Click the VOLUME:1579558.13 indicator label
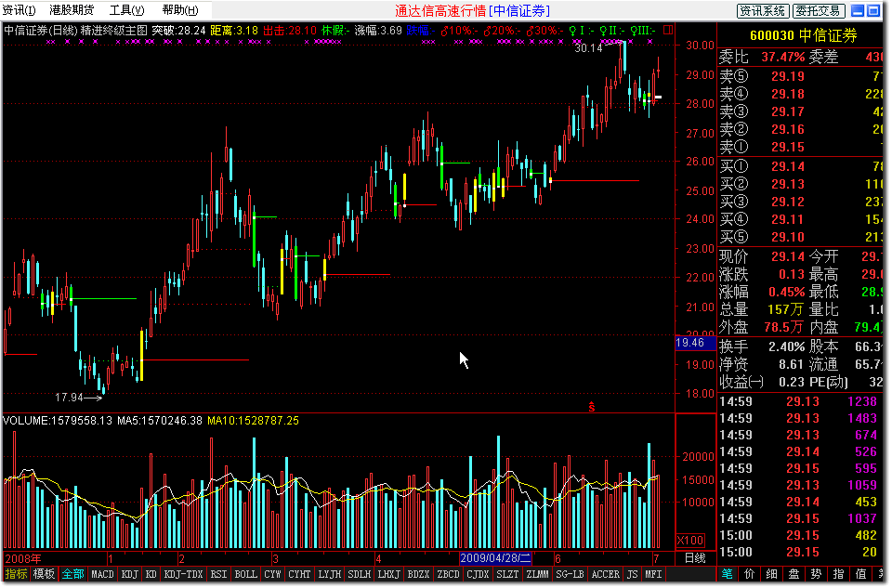Screen dimensions: 892x588 coord(58,421)
